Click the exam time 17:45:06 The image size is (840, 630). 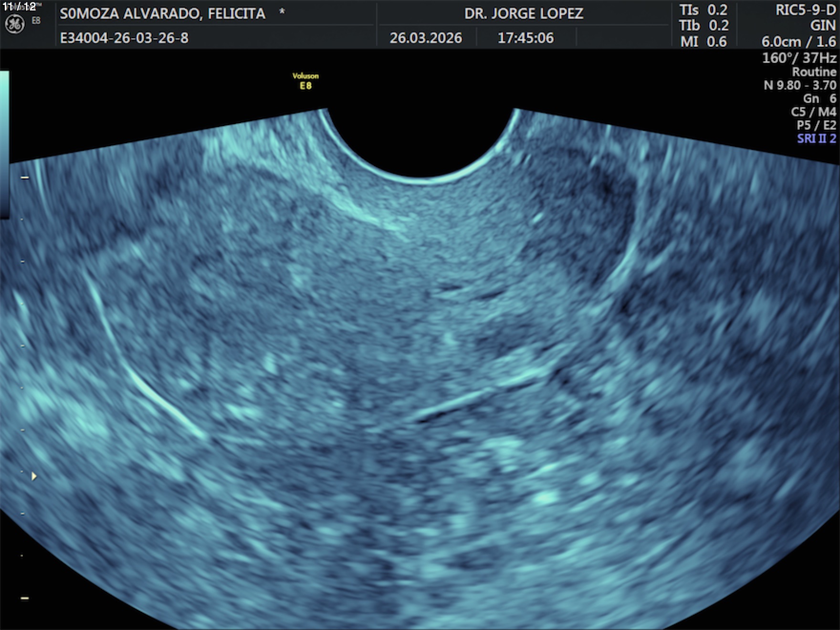525,38
